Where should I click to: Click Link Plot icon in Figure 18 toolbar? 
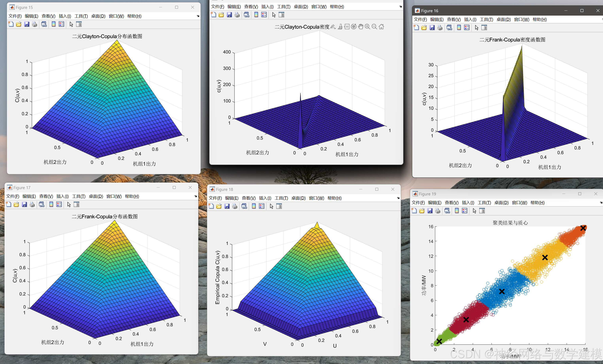click(x=244, y=206)
